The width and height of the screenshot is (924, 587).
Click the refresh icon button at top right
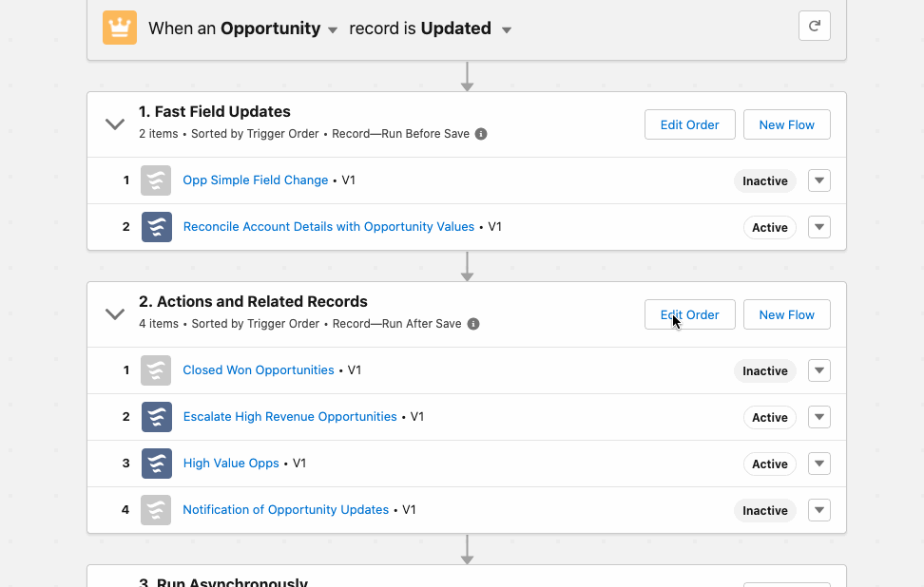pyautogui.click(x=815, y=27)
